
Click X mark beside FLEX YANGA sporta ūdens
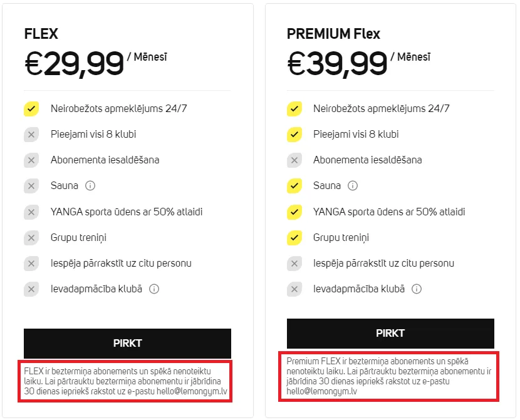coord(31,212)
